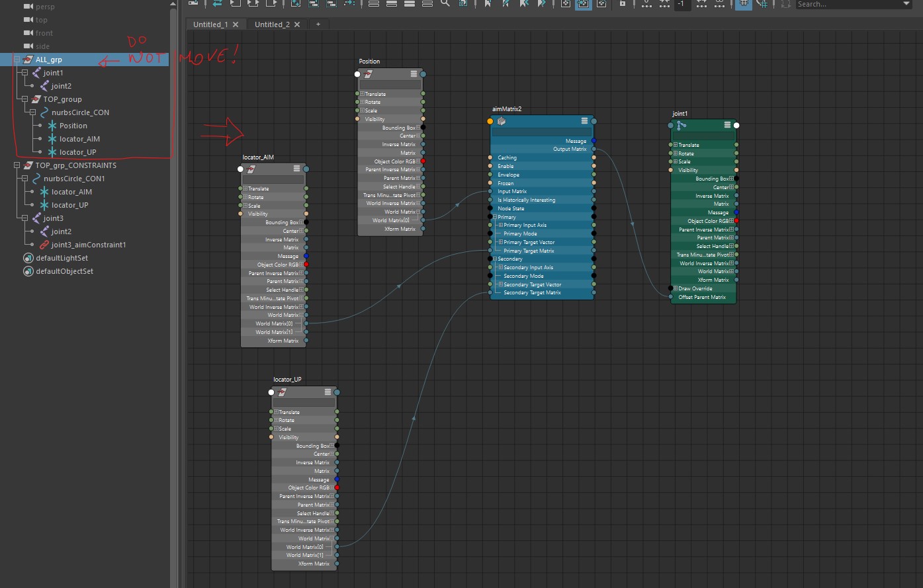The width and height of the screenshot is (923, 588).
Task: Click the search magnifier icon in toolbar
Action: coord(445,3)
